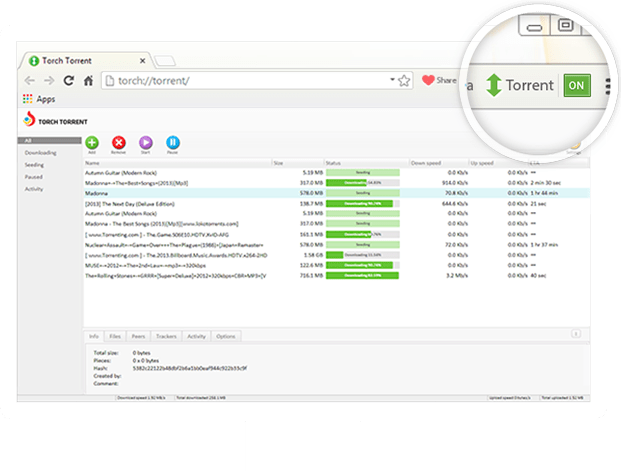
Task: Open a new browser tab
Action: click(165, 61)
